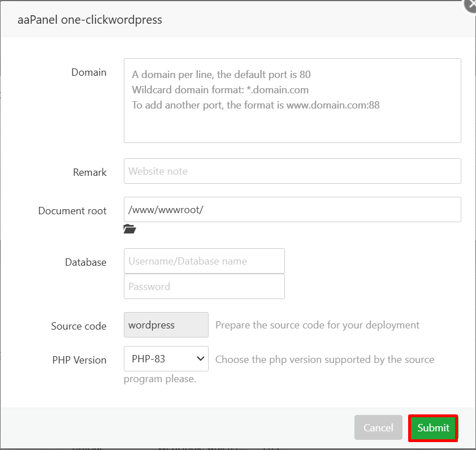Click 'Prepare the source code for your deployment' hint

[x=317, y=325]
